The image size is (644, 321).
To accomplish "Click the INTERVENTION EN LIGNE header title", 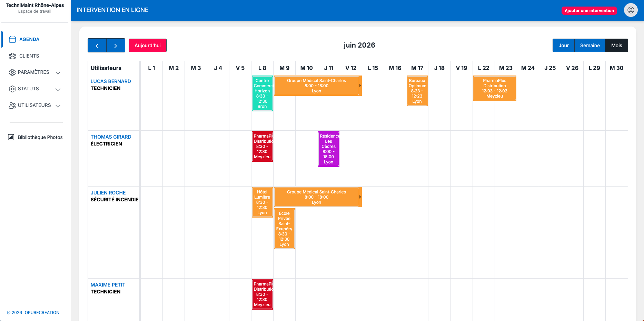I will click(112, 10).
